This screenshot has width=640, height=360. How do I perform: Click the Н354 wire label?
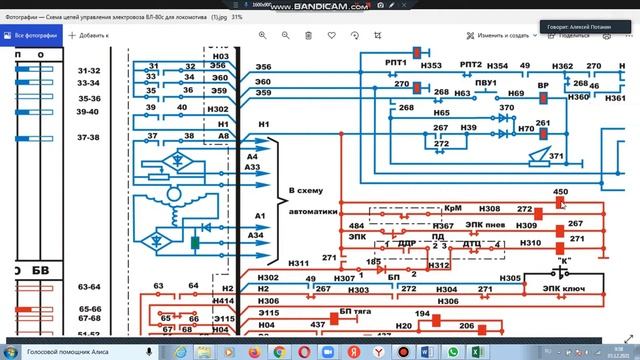click(498, 66)
